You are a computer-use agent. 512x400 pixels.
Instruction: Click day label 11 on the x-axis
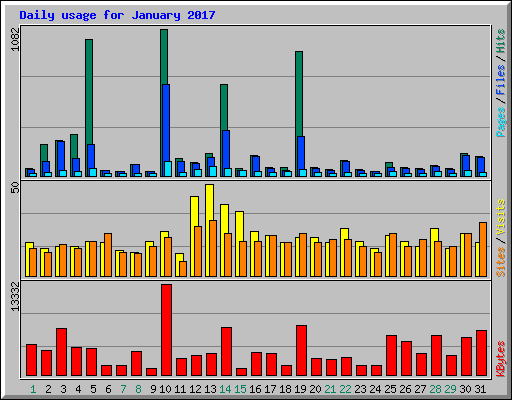coord(180,389)
